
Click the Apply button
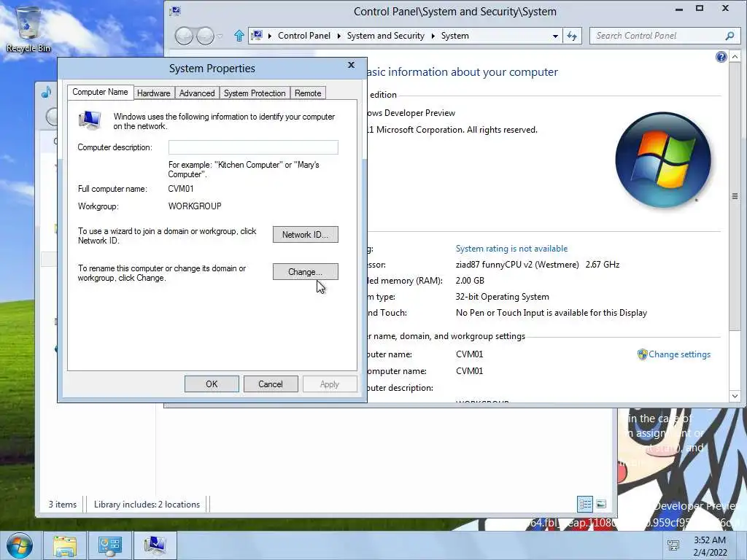coord(330,384)
